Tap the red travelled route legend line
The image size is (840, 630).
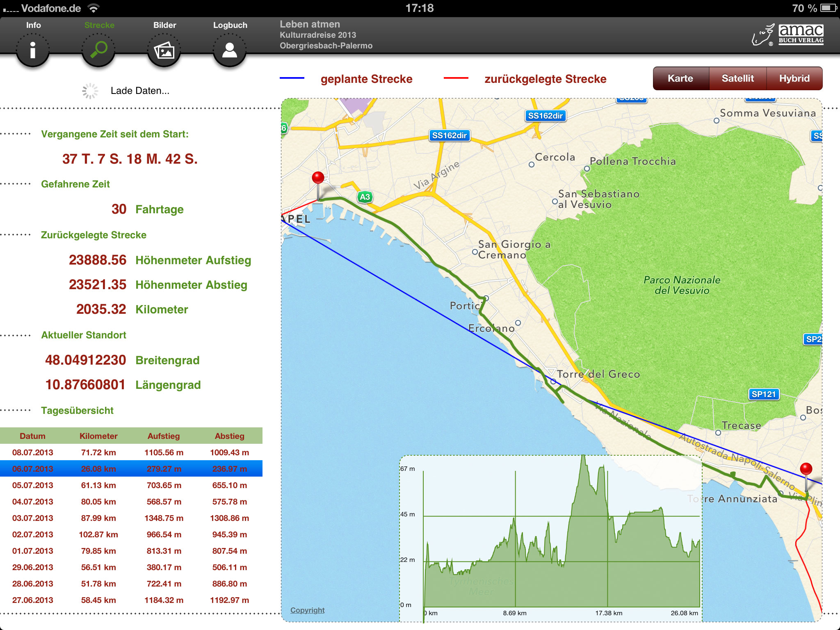tap(456, 78)
